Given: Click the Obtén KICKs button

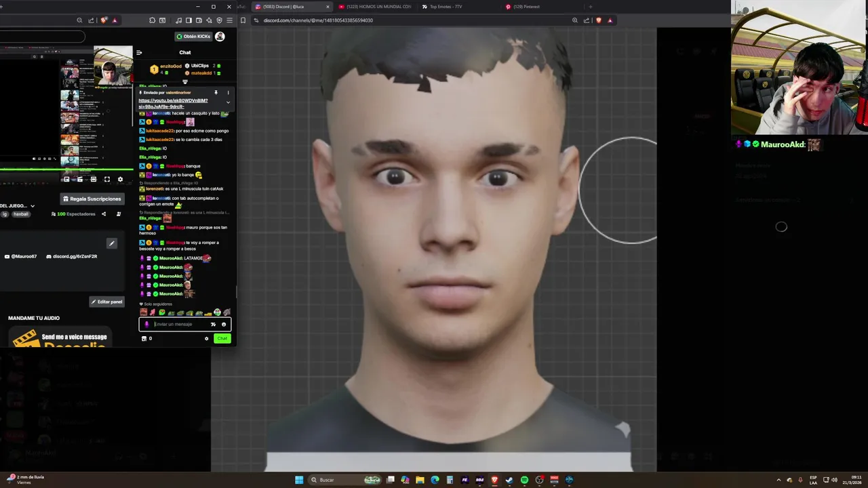Looking at the screenshot, I should (x=193, y=37).
